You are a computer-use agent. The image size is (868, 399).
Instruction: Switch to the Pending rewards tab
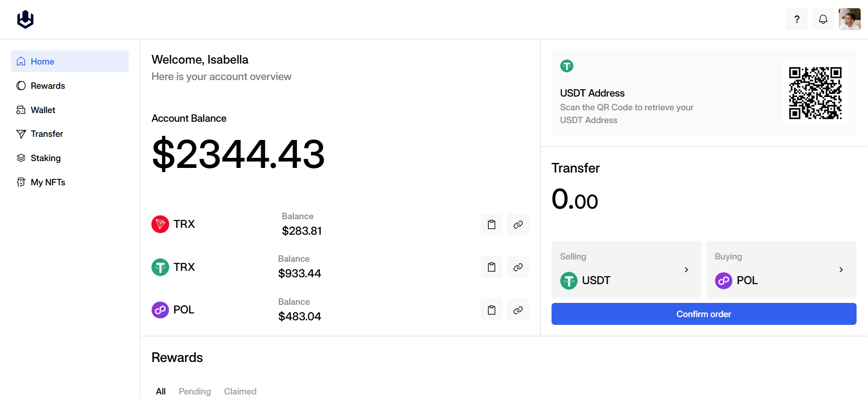pyautogui.click(x=194, y=391)
